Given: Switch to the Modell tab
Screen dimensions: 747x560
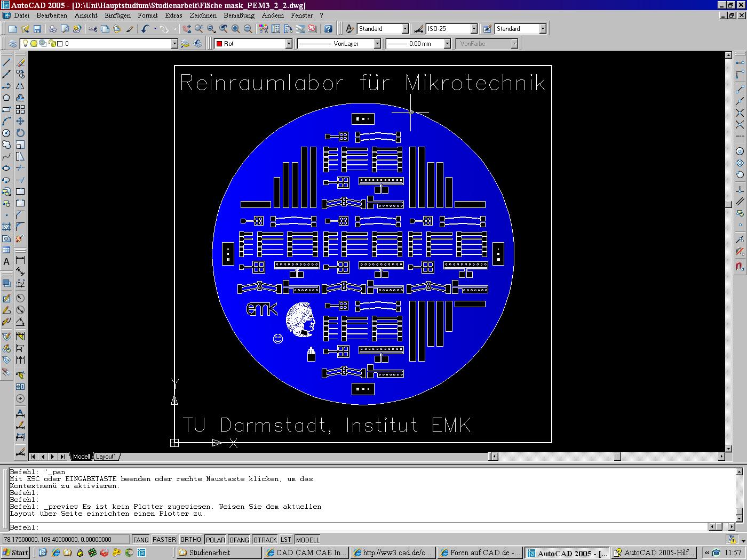Looking at the screenshot, I should pyautogui.click(x=81, y=457).
